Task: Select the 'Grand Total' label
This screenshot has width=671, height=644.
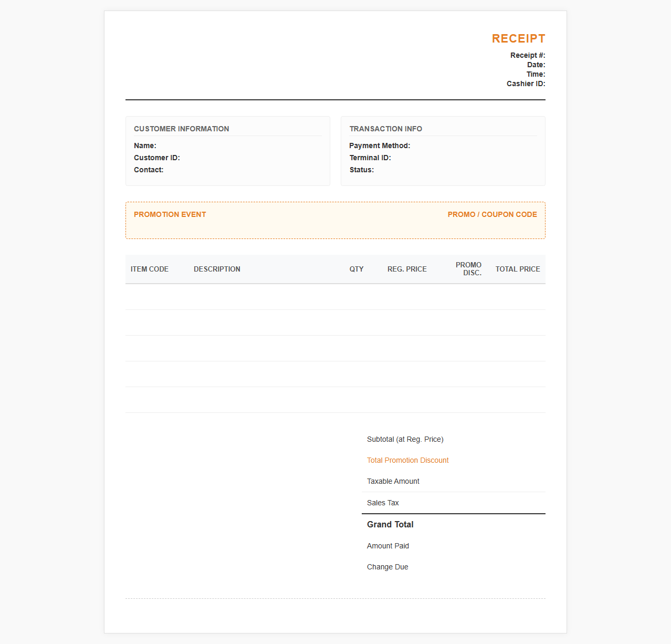Action: pyautogui.click(x=390, y=524)
